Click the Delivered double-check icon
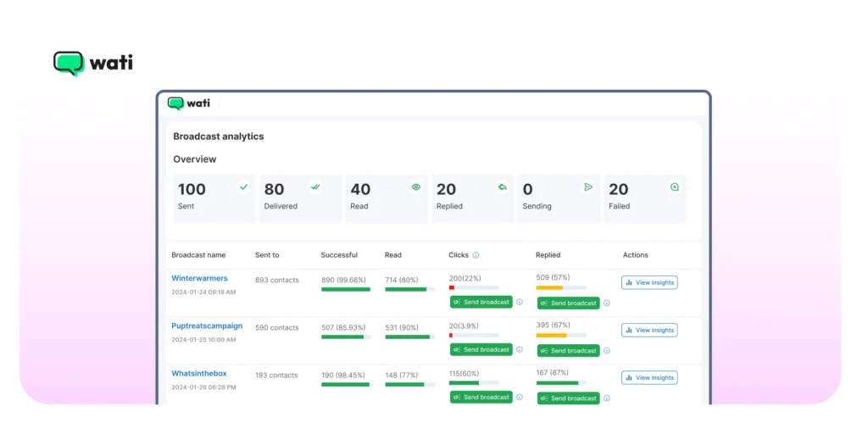The image size is (868, 434). [315, 187]
